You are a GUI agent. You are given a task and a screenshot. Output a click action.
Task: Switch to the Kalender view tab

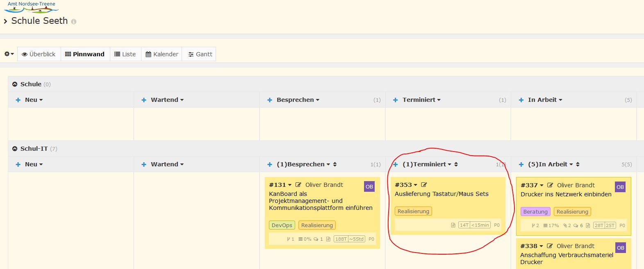click(162, 54)
